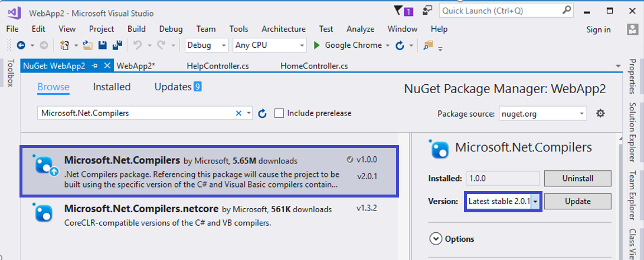
Task: Close the NuGet: WebApp2 tab
Action: click(107, 65)
